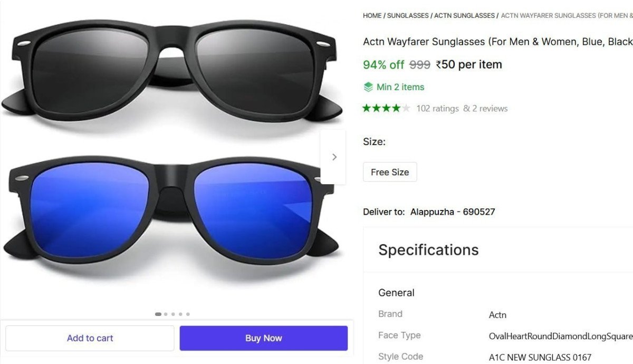Screen dimensions: 633x364
Task: Open the SUNGLASSES category breadcrumb
Action: 408,15
